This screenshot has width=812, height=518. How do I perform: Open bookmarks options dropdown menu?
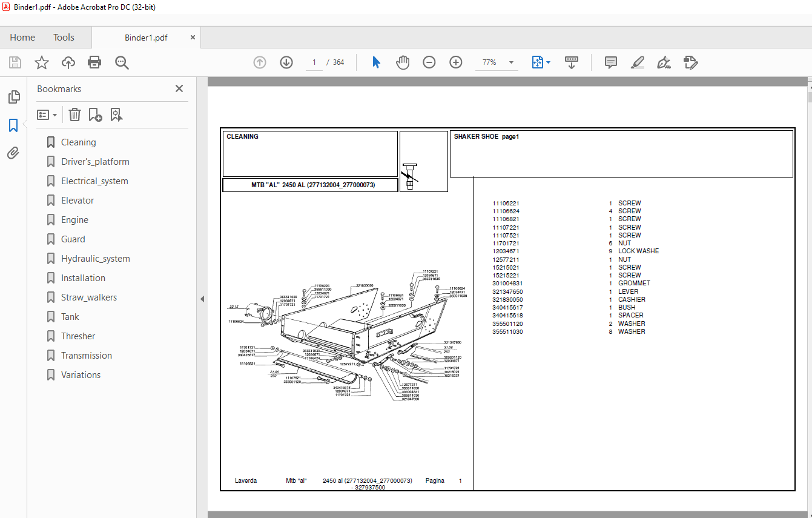click(x=47, y=115)
